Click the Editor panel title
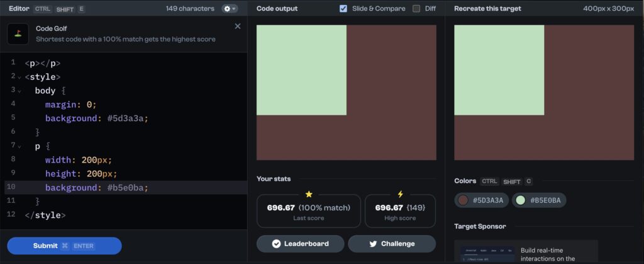Image resolution: width=644 pixels, height=264 pixels. click(18, 9)
